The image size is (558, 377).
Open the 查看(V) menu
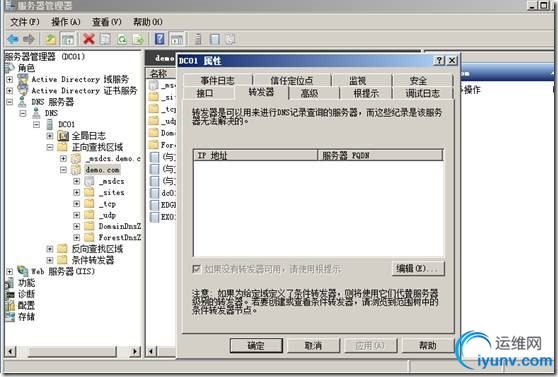pos(107,22)
